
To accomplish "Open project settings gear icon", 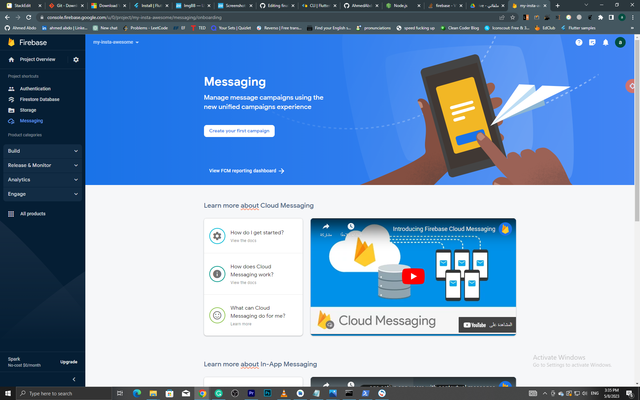I will pos(76,60).
